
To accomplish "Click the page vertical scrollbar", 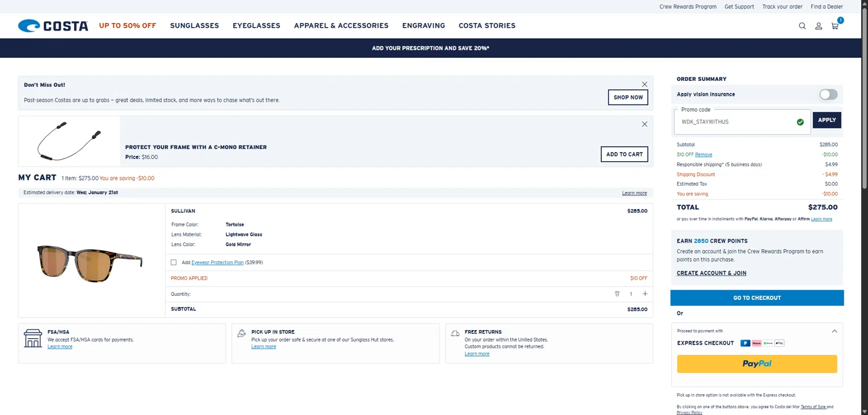I will pos(865,98).
